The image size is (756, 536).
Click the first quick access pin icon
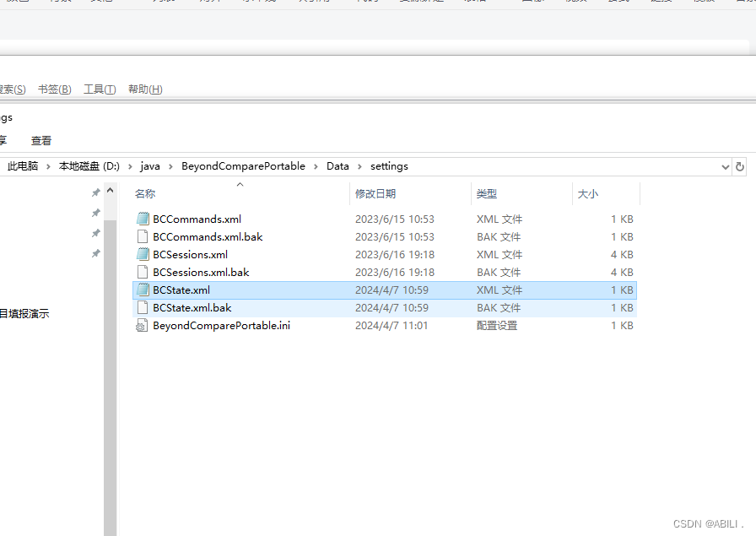click(x=96, y=192)
